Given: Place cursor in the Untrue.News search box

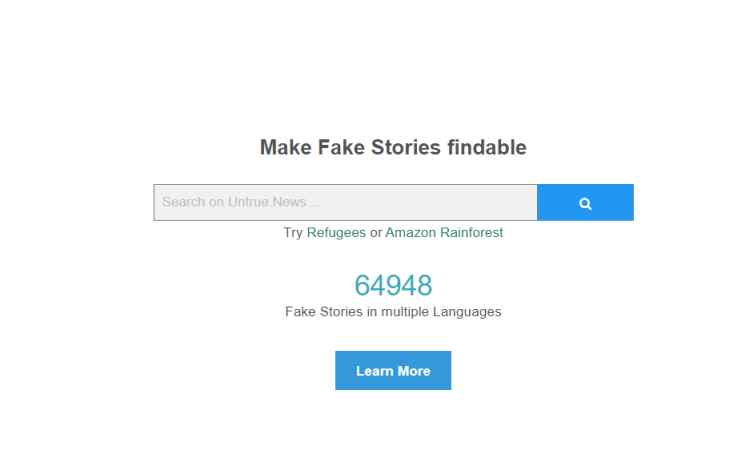Looking at the screenshot, I should coord(345,203).
